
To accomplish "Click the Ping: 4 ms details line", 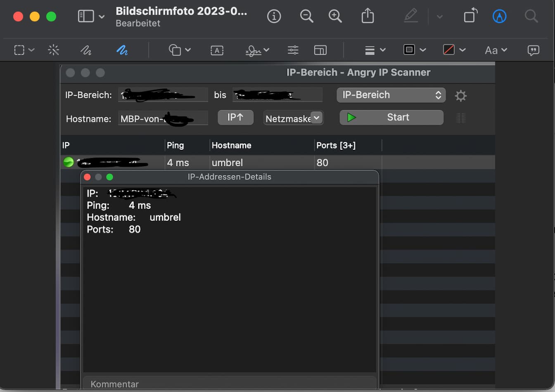I will click(x=119, y=205).
